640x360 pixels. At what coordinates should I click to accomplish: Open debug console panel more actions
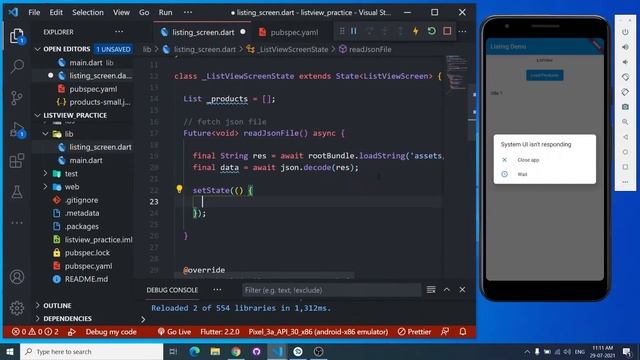(217, 290)
